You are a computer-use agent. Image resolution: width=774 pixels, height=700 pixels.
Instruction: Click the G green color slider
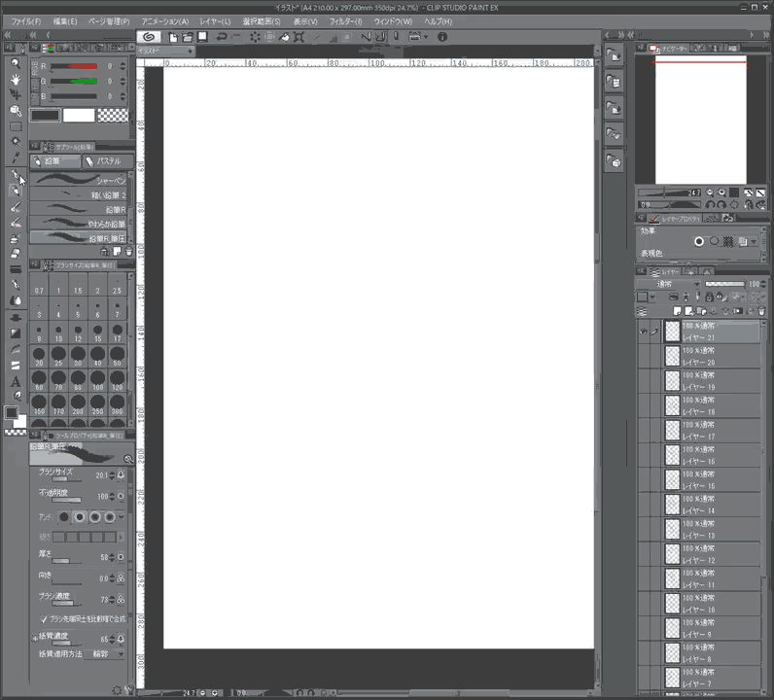tap(74, 82)
